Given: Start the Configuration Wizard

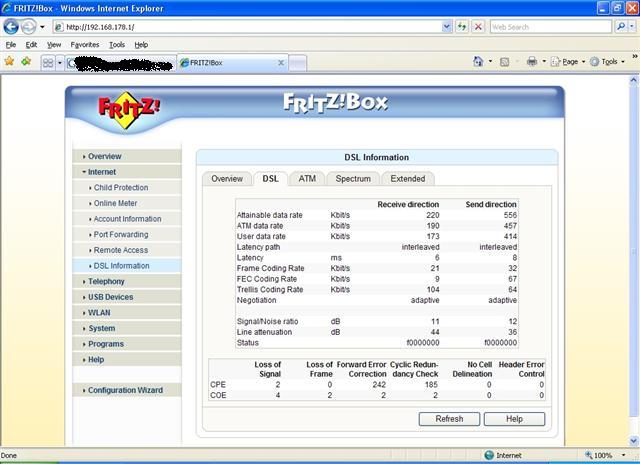Looking at the screenshot, I should click(127, 390).
